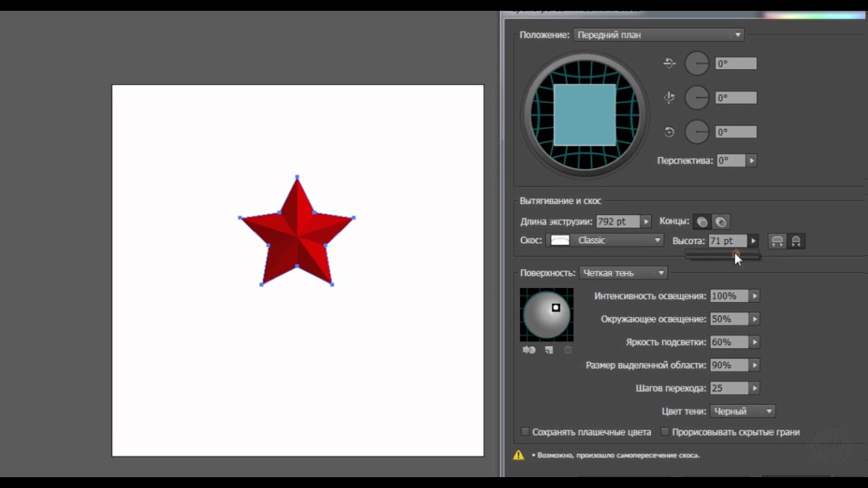
Task: Click the Y-axis rotation icon
Action: (x=669, y=98)
